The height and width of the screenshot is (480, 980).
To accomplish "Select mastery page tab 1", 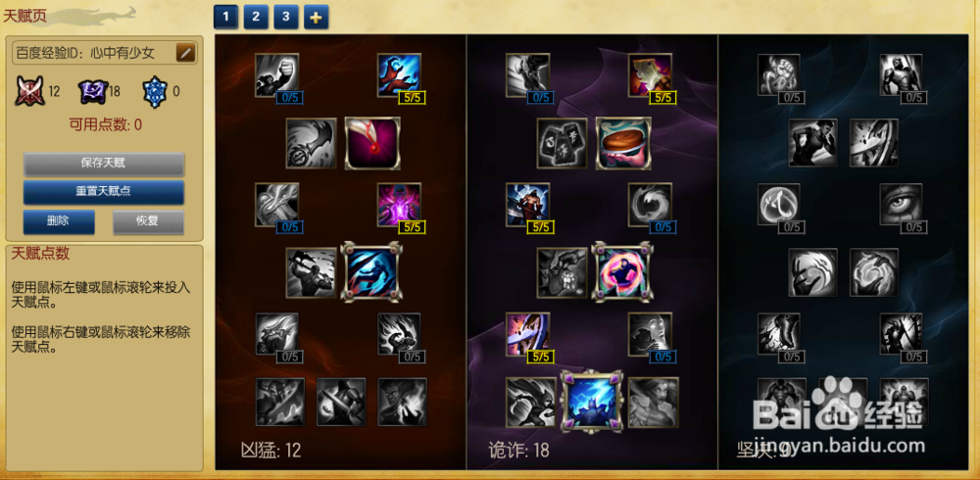I will pos(225,17).
